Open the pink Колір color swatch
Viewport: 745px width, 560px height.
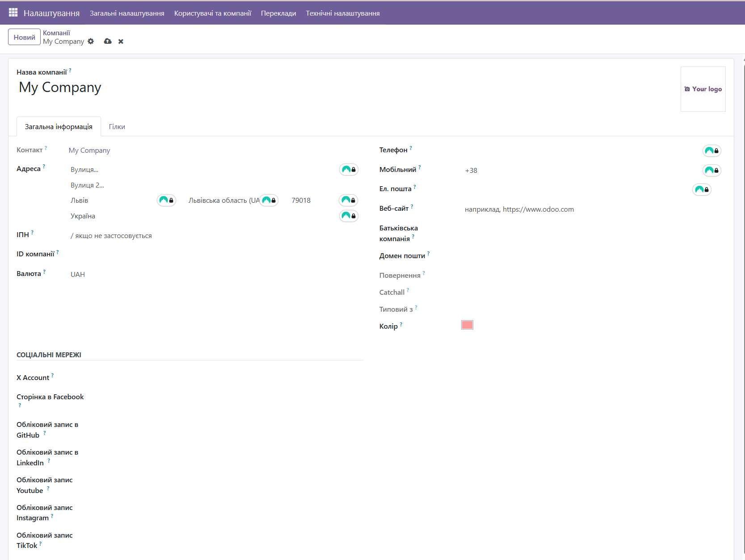pos(467,325)
